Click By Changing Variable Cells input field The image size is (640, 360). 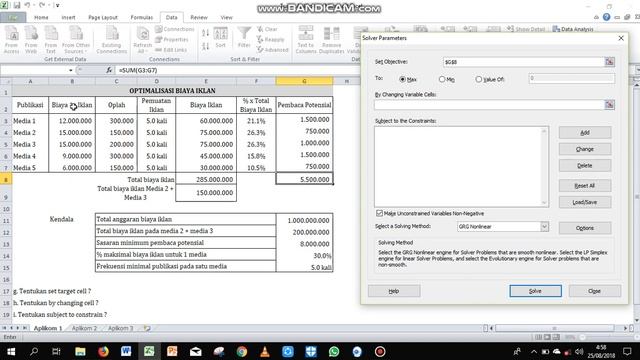pos(489,105)
